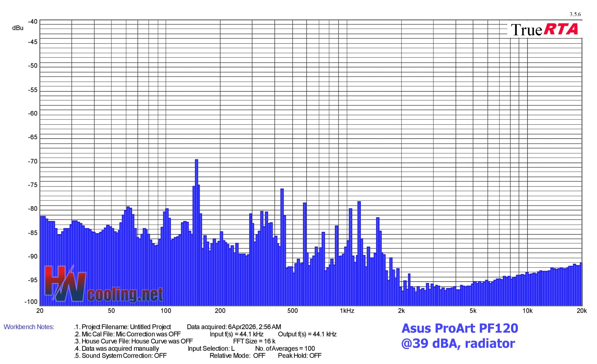Click the No. of Averages = 100 text
597x364 pixels.
[x=285, y=349]
